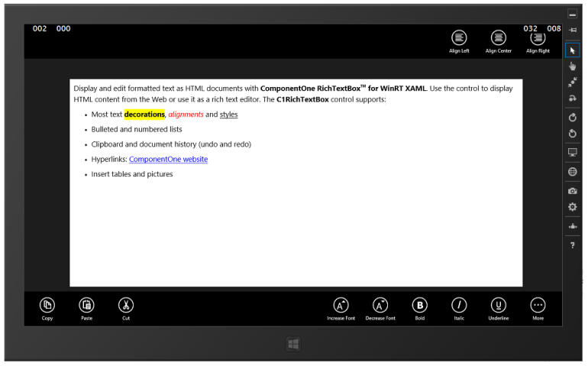The image size is (588, 366).
Task: Click bold text C1RichTextBox
Action: (x=302, y=99)
